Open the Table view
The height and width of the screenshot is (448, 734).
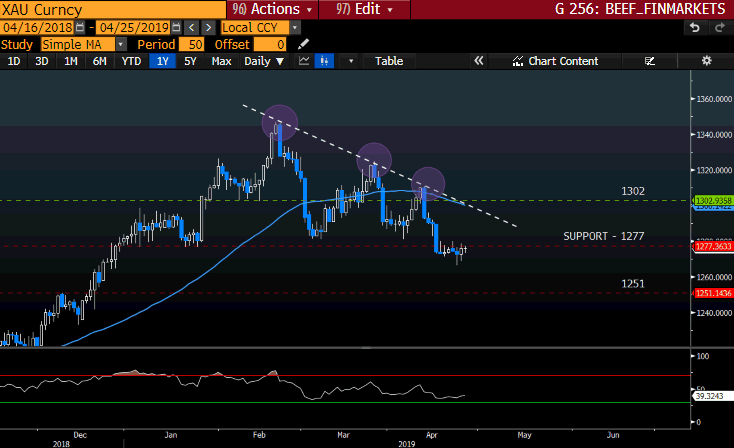(x=389, y=61)
